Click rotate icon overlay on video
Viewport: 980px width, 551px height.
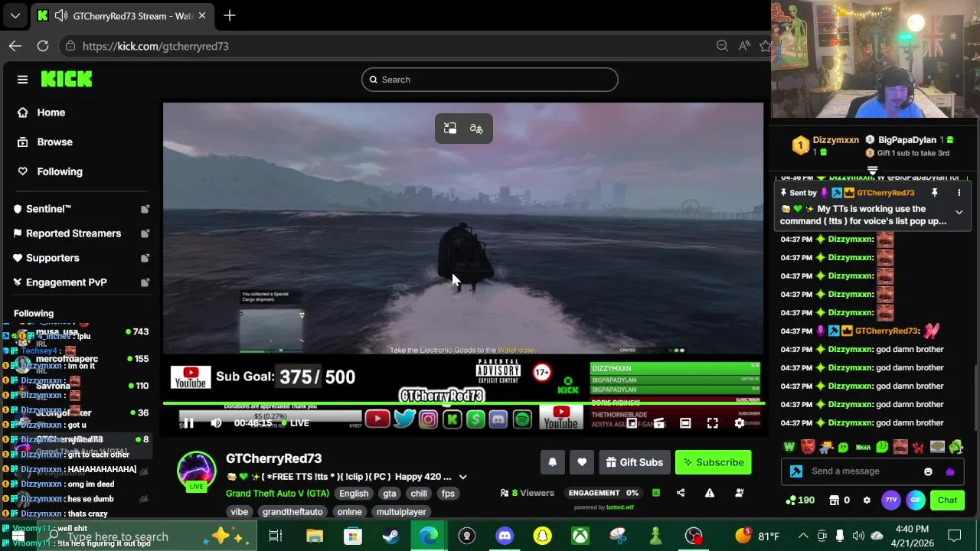[450, 129]
